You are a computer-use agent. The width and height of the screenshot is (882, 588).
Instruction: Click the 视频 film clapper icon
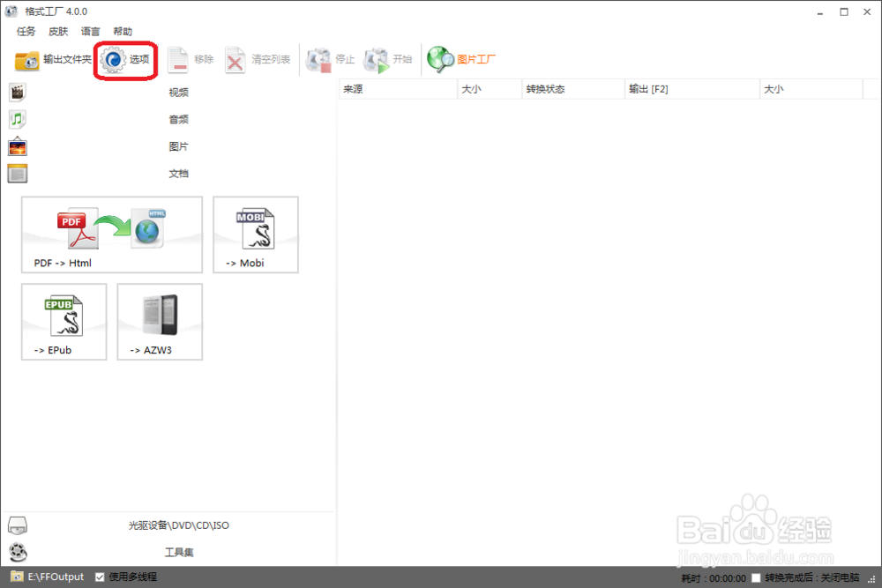18,93
